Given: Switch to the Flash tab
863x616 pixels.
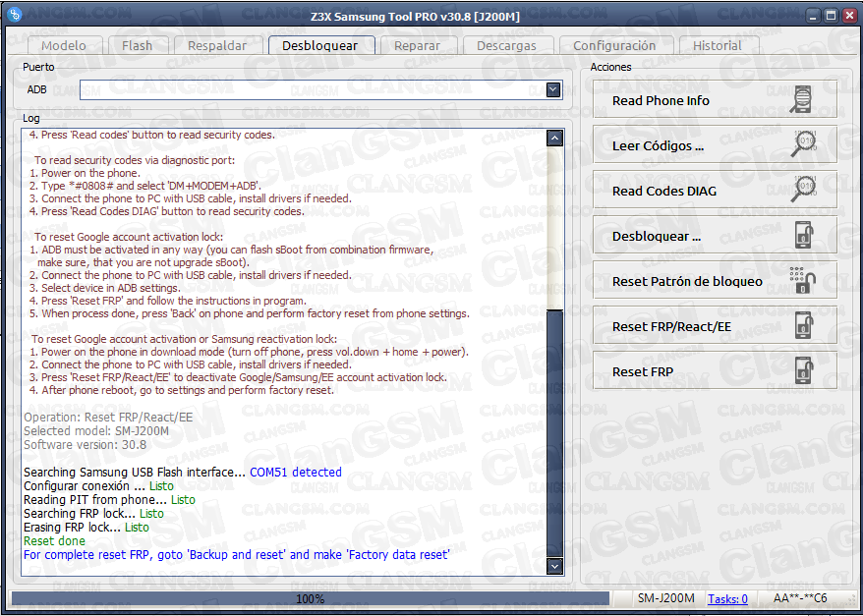Looking at the screenshot, I should pyautogui.click(x=137, y=45).
